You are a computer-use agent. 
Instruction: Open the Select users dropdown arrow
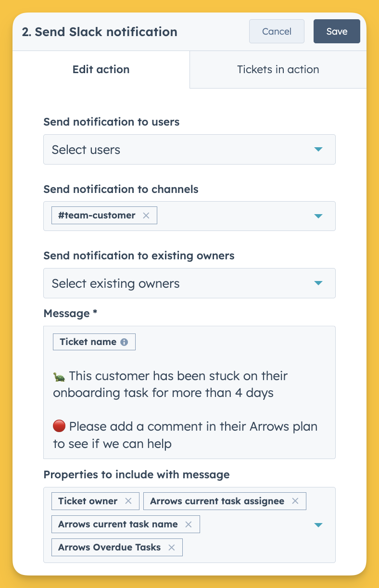coord(318,150)
